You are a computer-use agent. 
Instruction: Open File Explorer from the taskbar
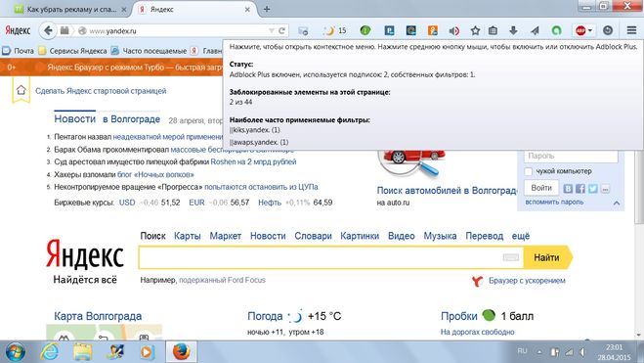point(82,352)
